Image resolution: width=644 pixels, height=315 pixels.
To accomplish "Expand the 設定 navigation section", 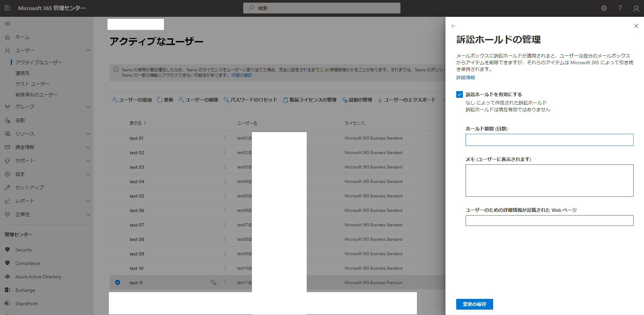I will click(x=88, y=174).
